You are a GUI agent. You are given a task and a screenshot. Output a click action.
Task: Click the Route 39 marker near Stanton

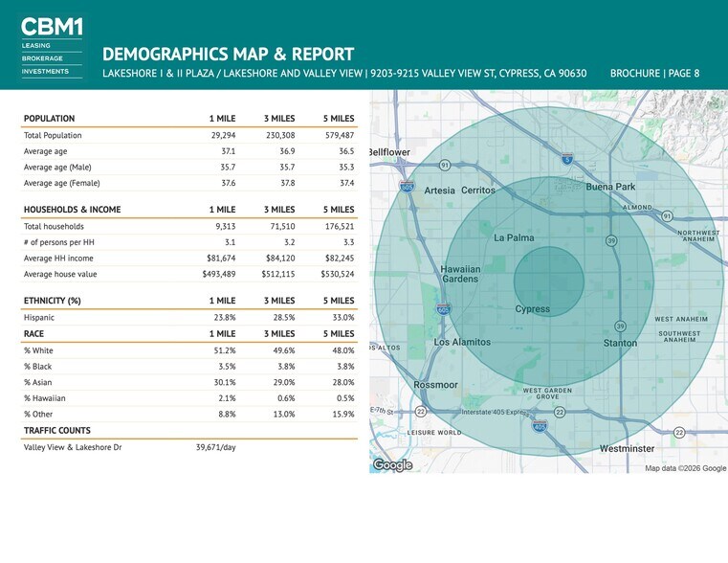coord(620,327)
